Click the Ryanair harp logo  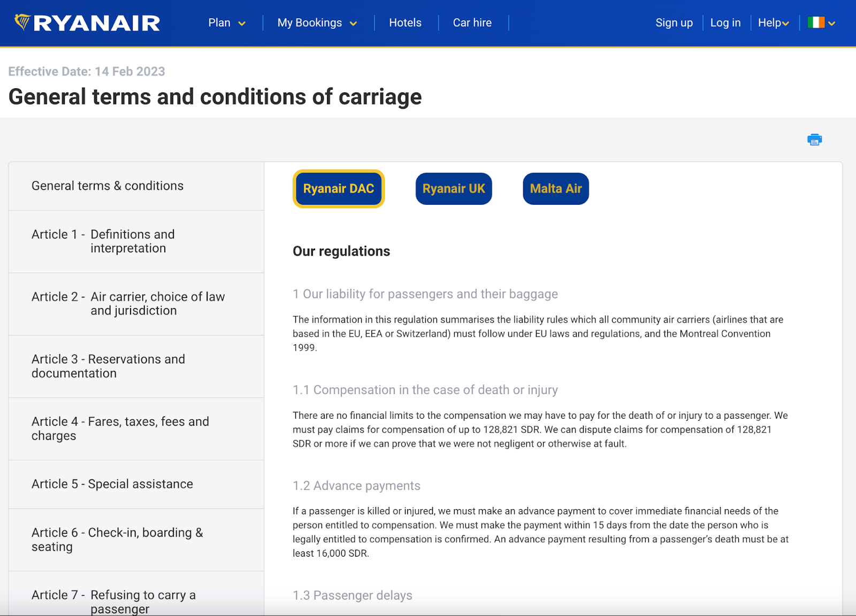[22, 22]
